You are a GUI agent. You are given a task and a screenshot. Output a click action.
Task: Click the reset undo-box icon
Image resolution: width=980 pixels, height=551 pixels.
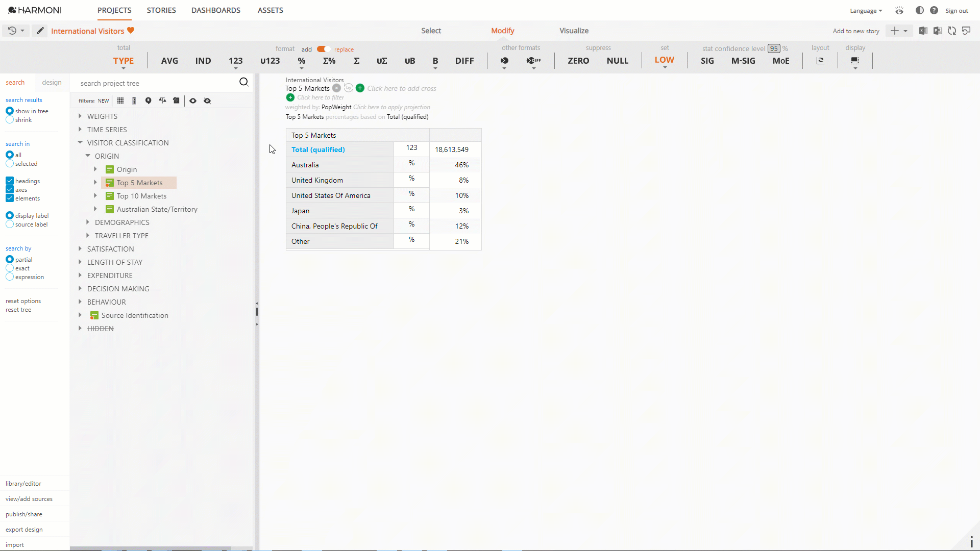click(x=966, y=31)
